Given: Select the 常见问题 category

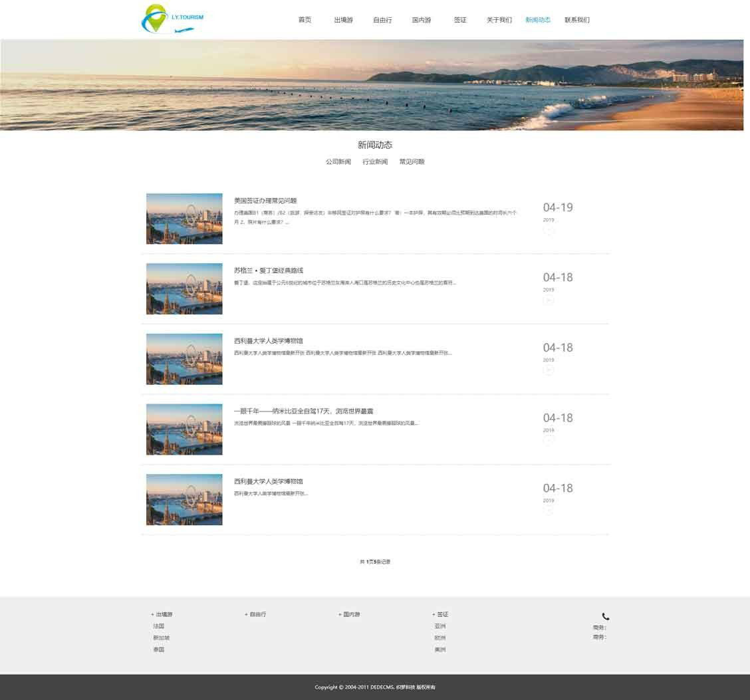Looking at the screenshot, I should [412, 162].
